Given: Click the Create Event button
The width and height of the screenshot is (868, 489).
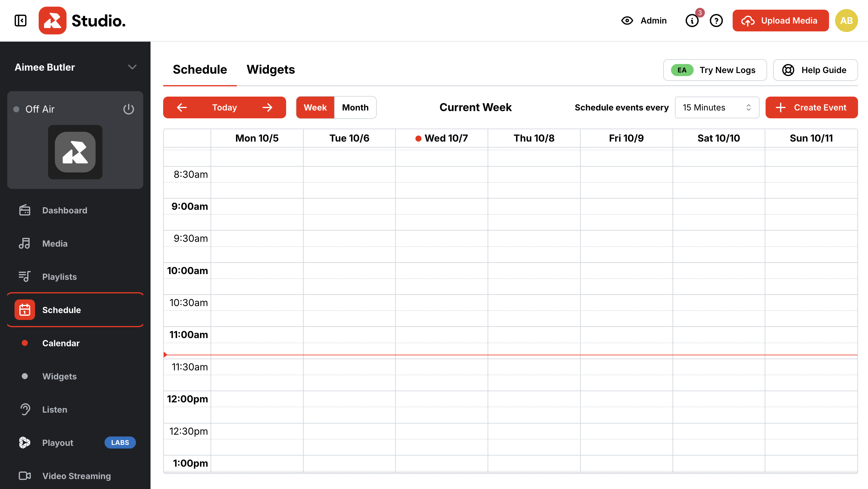Looking at the screenshot, I should tap(812, 107).
